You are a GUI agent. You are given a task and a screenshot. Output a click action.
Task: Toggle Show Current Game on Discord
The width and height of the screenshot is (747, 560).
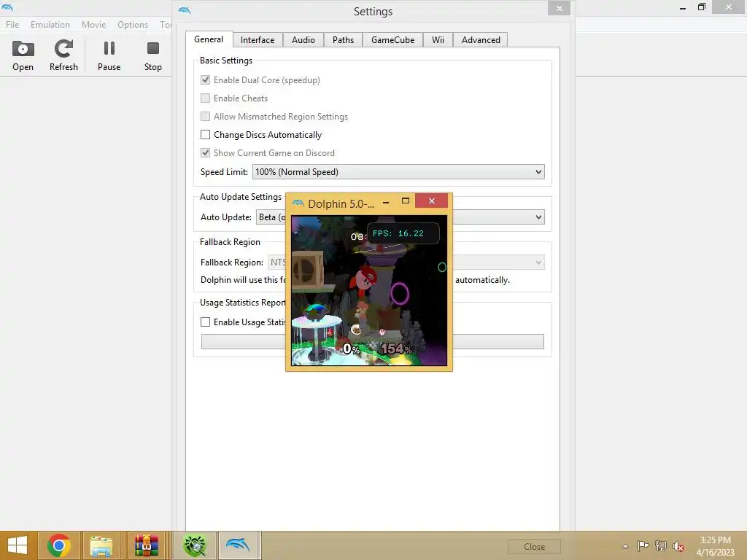[x=205, y=153]
